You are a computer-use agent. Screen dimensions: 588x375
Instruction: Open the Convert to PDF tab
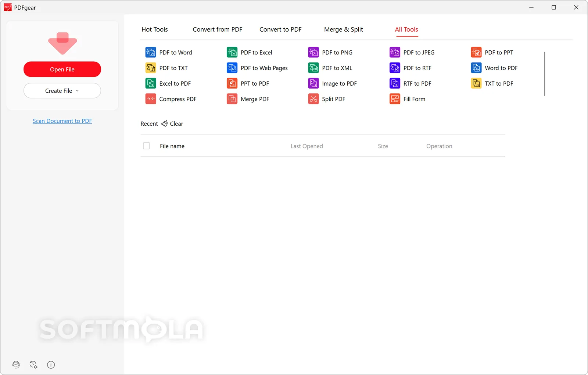tap(280, 29)
